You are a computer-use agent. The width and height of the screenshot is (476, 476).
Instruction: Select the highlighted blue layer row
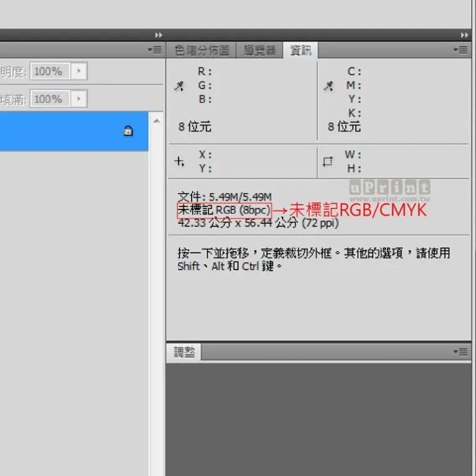point(74,131)
